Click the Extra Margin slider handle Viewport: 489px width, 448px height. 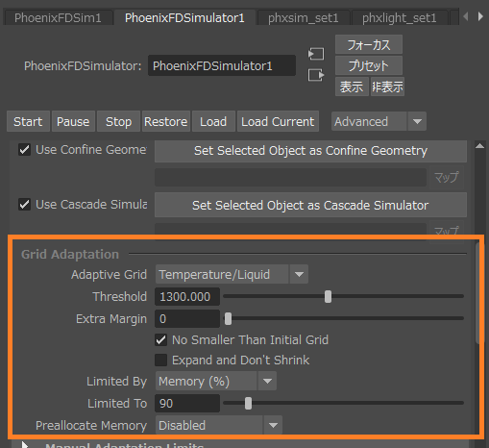tap(228, 319)
